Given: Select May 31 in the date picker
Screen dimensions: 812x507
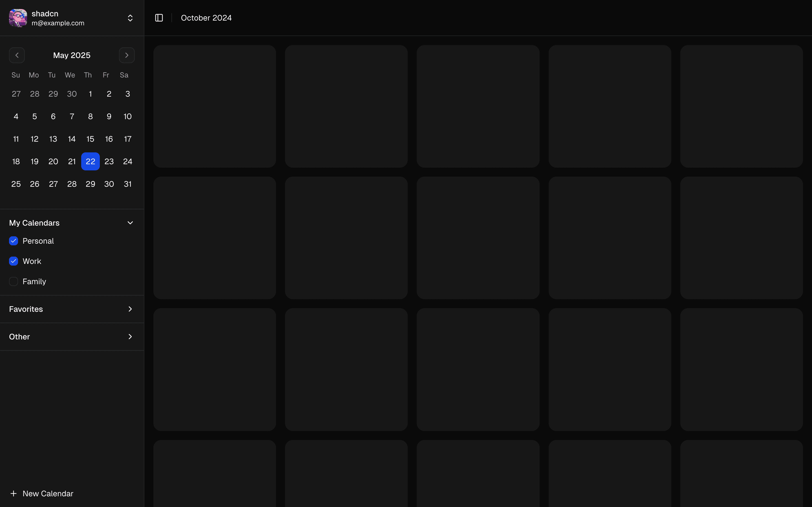Looking at the screenshot, I should (x=127, y=184).
